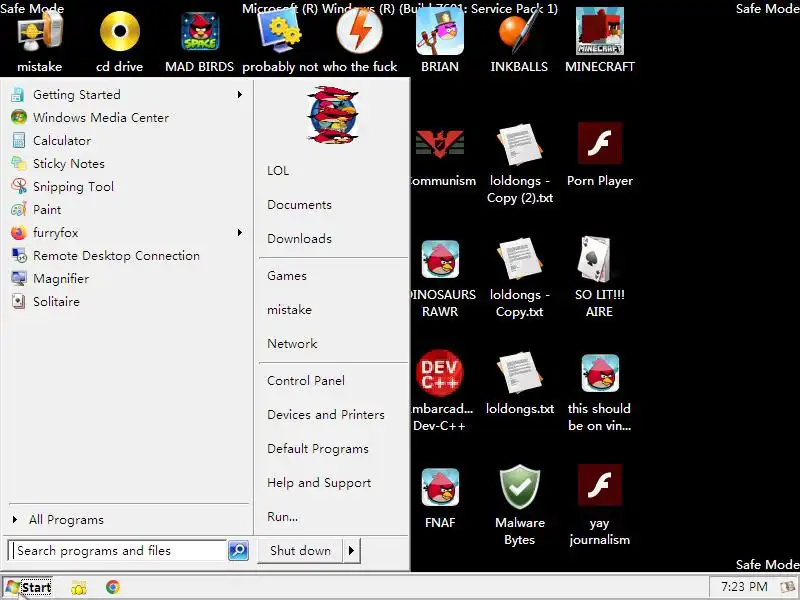Viewport: 800px width, 600px height.
Task: Launch Chrome from the taskbar
Action: click(113, 587)
